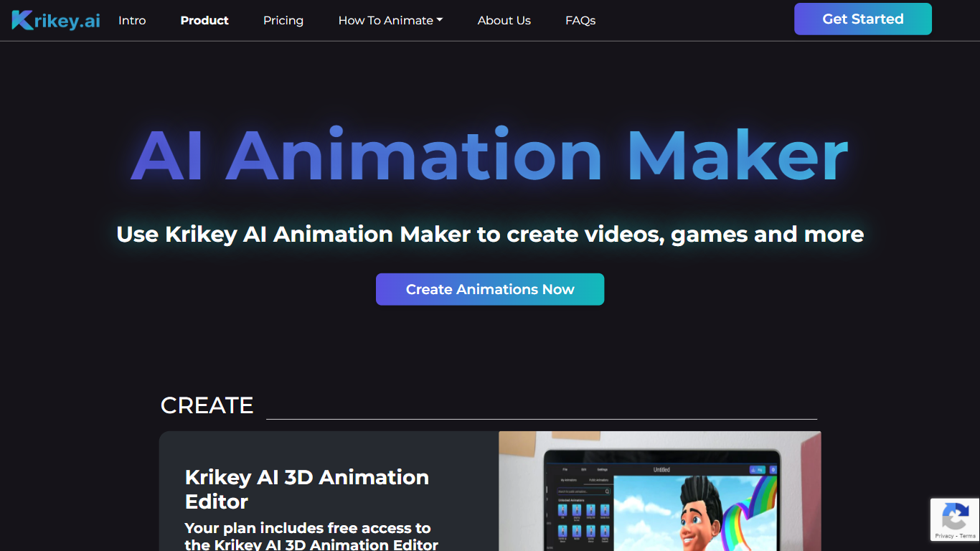Go to the Intro nav item
The image size is (980, 551).
[132, 20]
